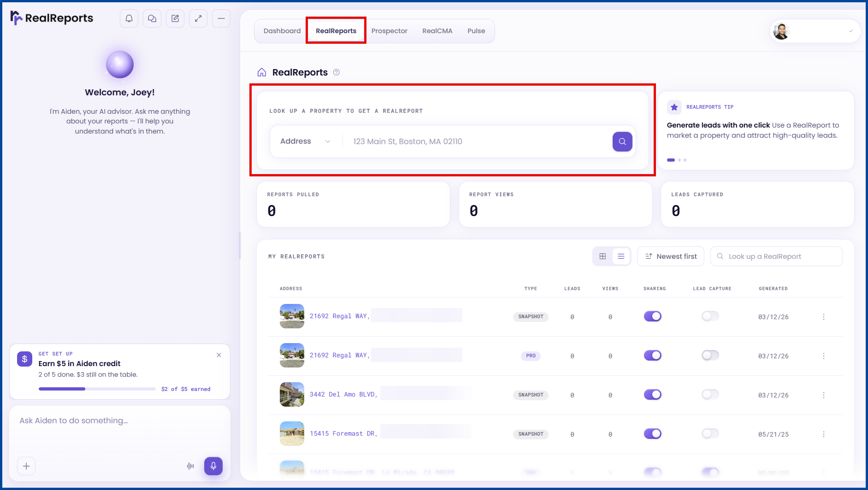Viewport: 868px width, 490px height.
Task: Start a new chat with compose icon
Action: tap(175, 18)
